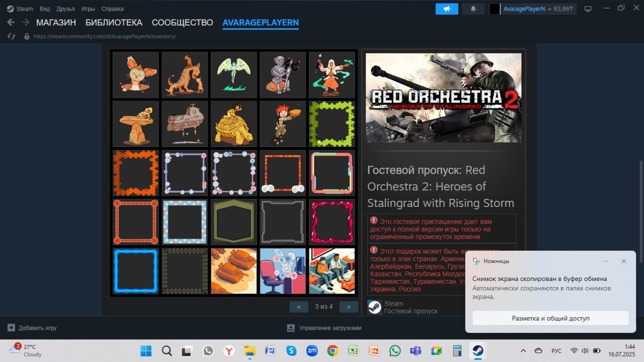The height and width of the screenshot is (362, 644).
Task: Select the green winged angel item
Action: [x=234, y=75]
